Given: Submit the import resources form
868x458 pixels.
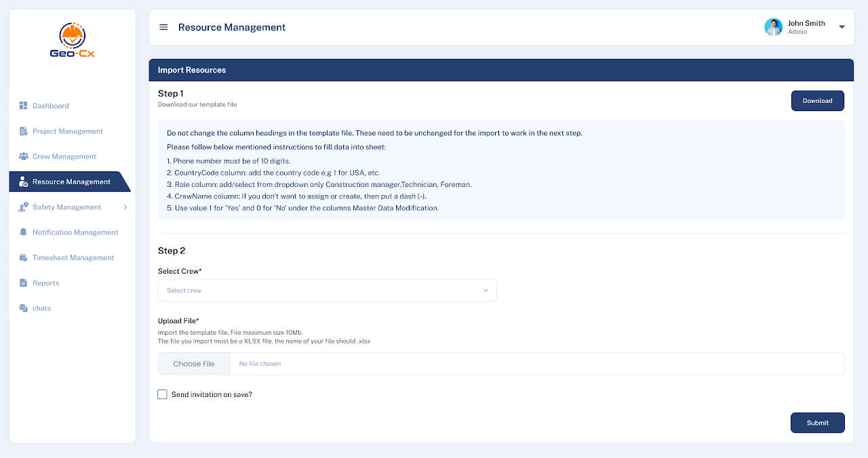Looking at the screenshot, I should coord(817,423).
